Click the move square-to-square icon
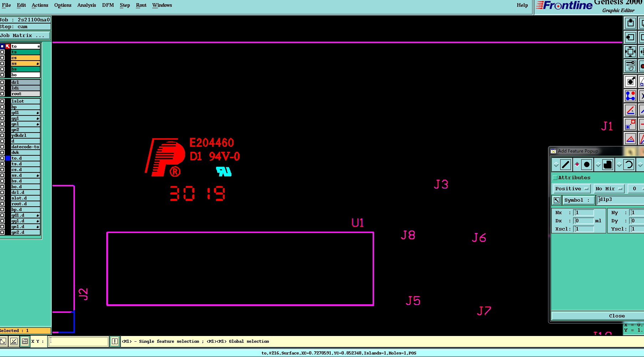This screenshot has height=357, width=644. (630, 124)
